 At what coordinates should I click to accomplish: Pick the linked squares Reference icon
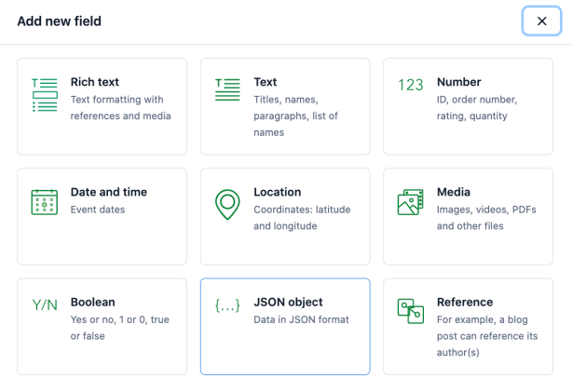pos(411,311)
